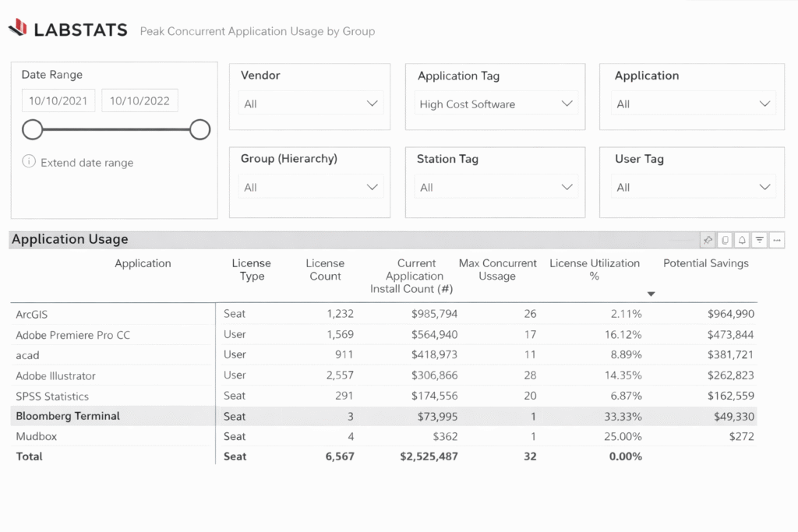Expand the Group (Hierarchy) dropdown
798x532 pixels.
coord(310,187)
